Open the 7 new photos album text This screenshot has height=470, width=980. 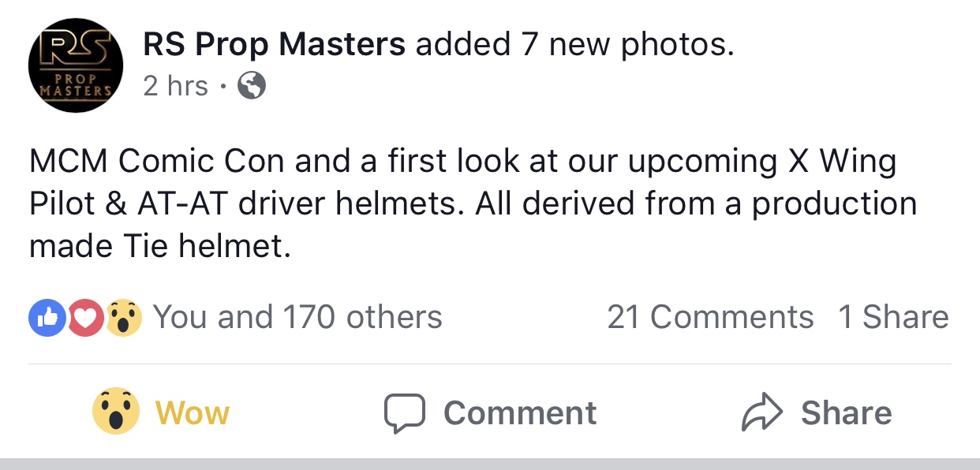[627, 45]
